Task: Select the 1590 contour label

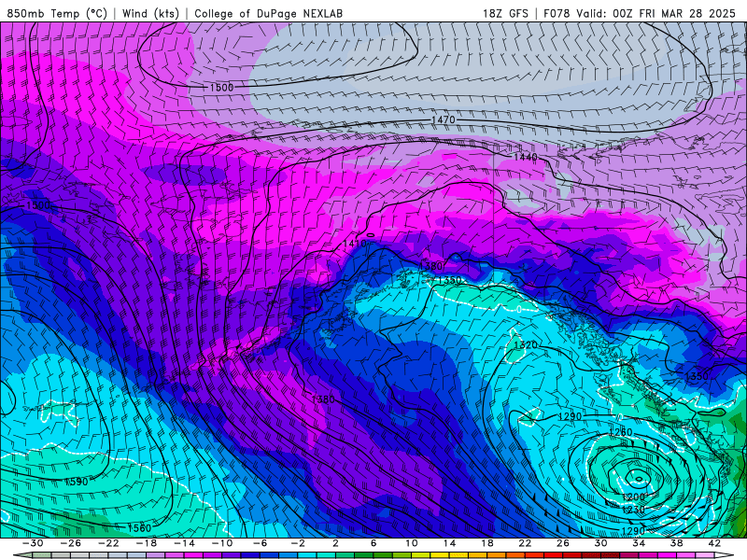Action: pos(77,482)
